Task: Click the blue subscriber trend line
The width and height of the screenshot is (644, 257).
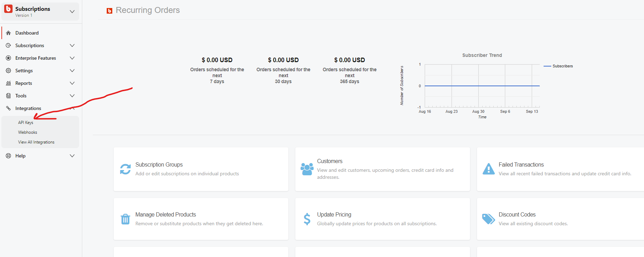Action: (x=482, y=86)
